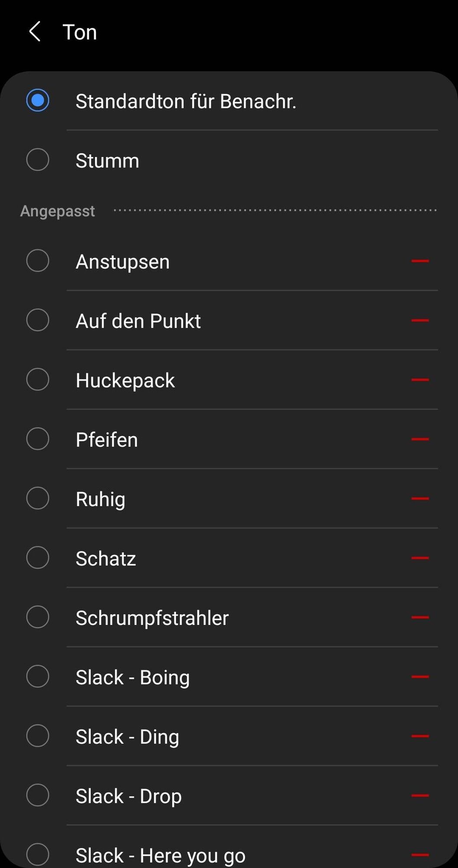Pick the Slack - Ding radio button
The height and width of the screenshot is (868, 458).
pos(38,736)
